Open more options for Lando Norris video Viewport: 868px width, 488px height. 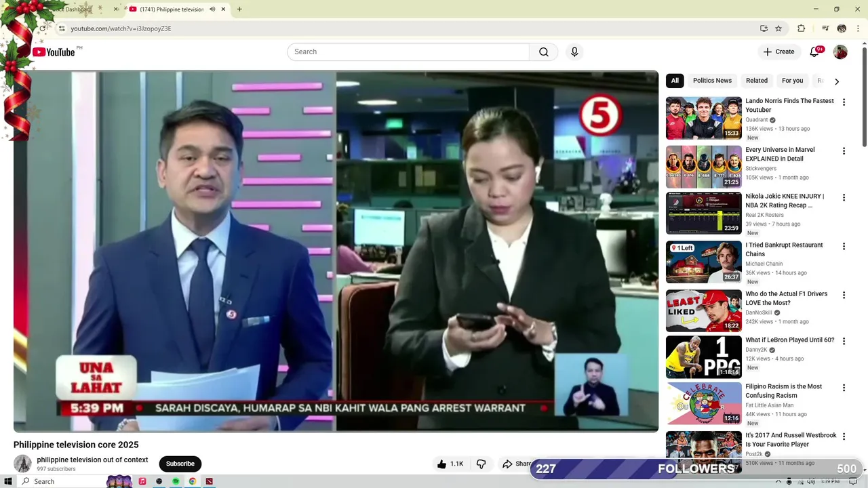coord(844,102)
